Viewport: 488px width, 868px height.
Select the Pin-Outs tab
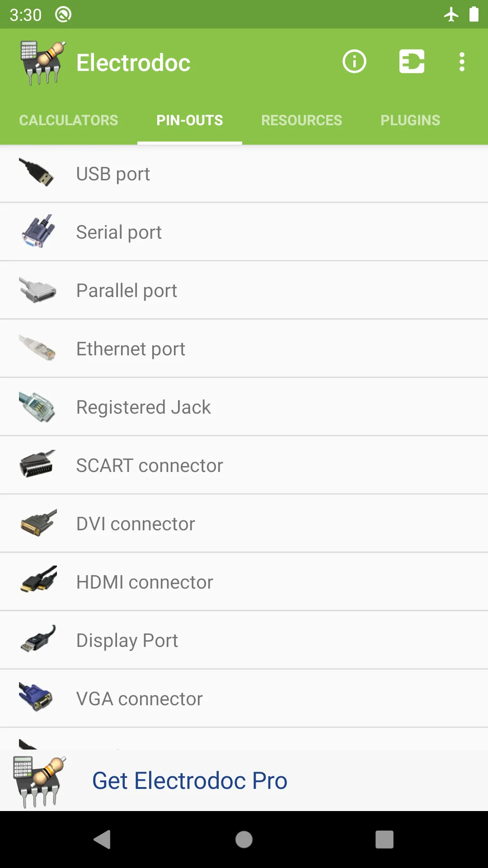[x=190, y=120]
